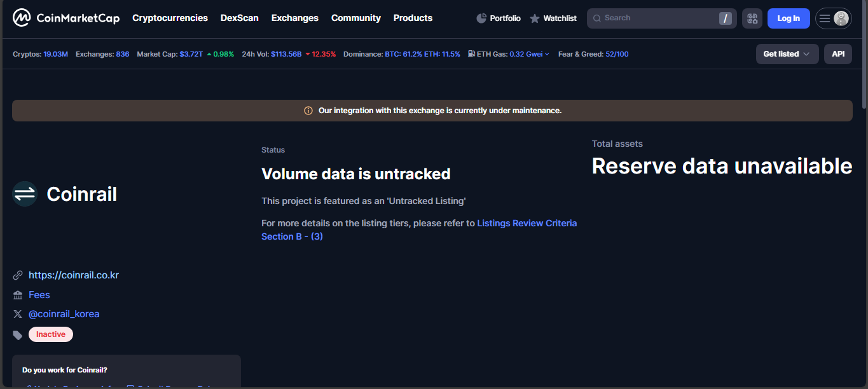Open Listings Review Criteria Section B link
Screen dimensions: 868x389
pos(419,229)
